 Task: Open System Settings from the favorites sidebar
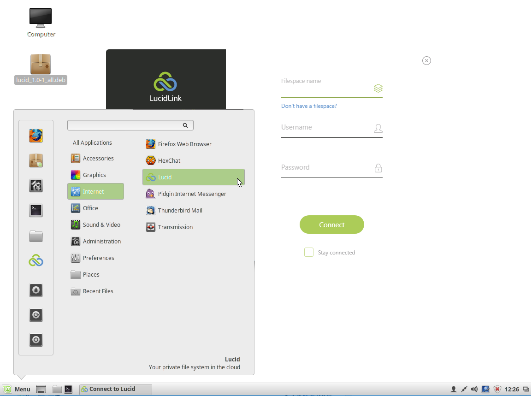click(x=36, y=186)
